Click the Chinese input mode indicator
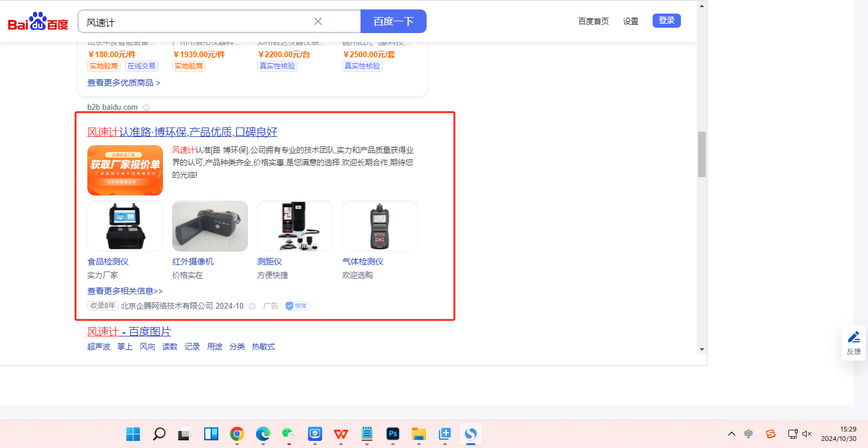Screen dimensions: 868x448 click(749, 434)
